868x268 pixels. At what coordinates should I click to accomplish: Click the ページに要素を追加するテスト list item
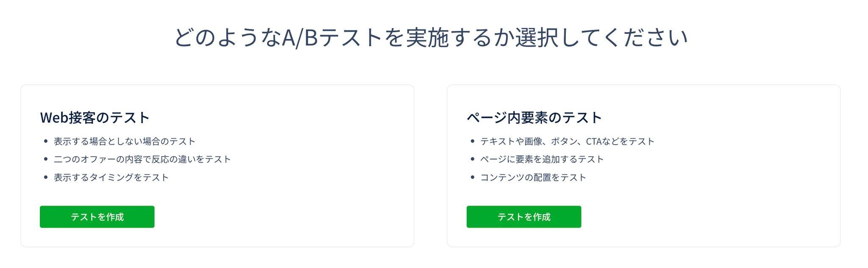(x=542, y=159)
